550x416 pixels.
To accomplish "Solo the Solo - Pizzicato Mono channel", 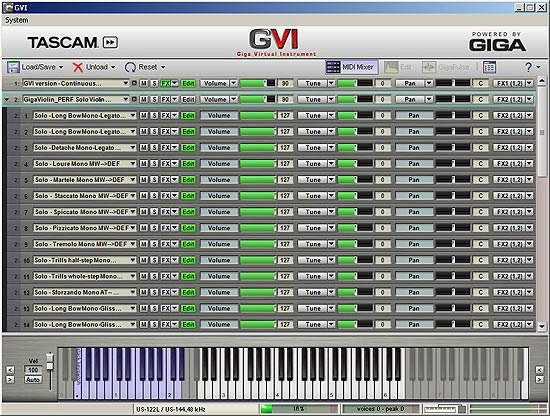I will pos(154,228).
